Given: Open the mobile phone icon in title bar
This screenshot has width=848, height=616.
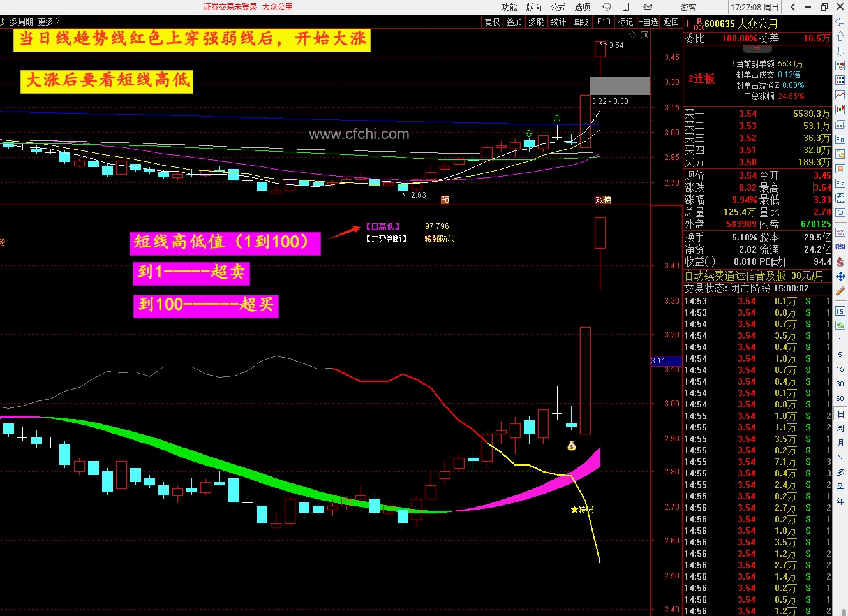Looking at the screenshot, I should pyautogui.click(x=626, y=7).
